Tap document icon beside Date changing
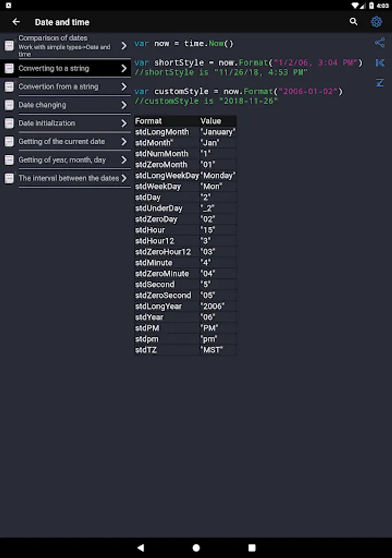 point(9,105)
